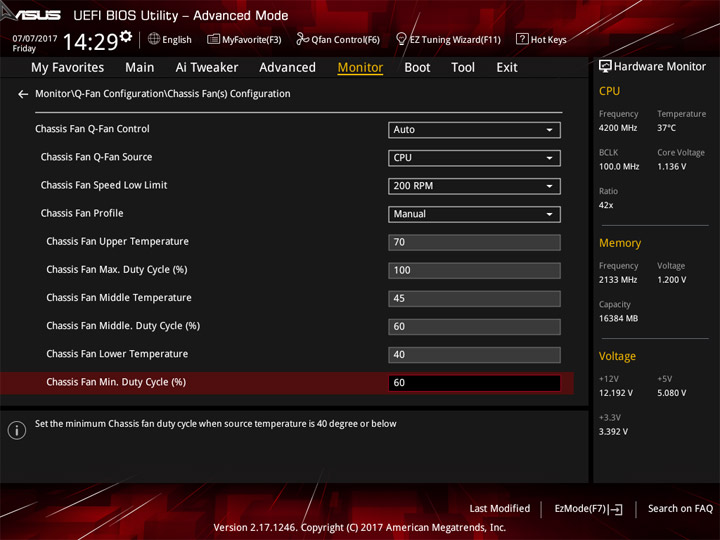Select Chassis Fan Upper Temperature label
The height and width of the screenshot is (540, 720).
118,242
